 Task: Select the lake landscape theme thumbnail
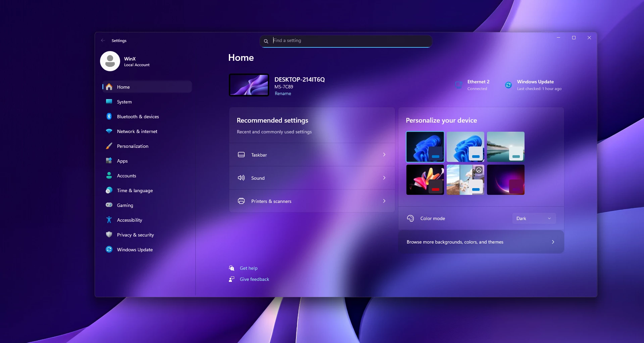[x=506, y=147]
